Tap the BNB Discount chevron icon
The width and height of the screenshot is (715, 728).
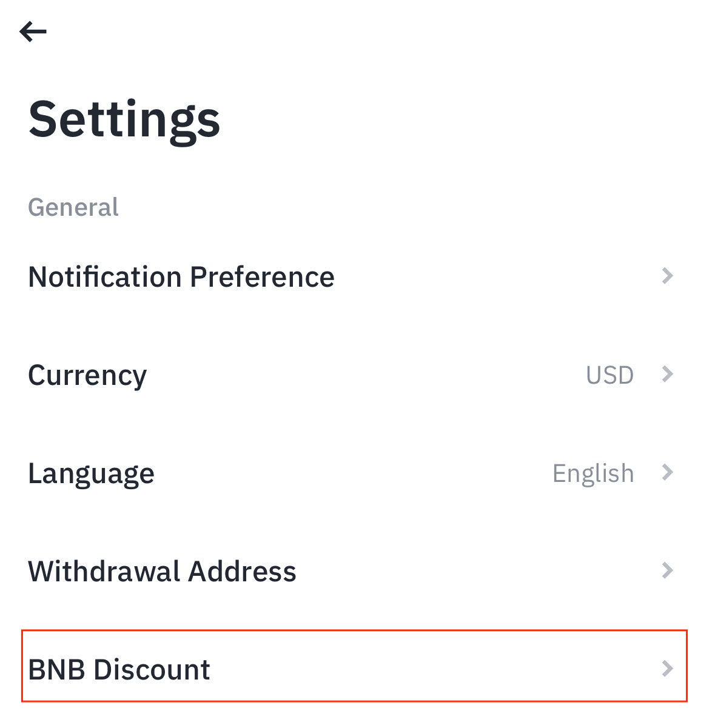coord(667,669)
